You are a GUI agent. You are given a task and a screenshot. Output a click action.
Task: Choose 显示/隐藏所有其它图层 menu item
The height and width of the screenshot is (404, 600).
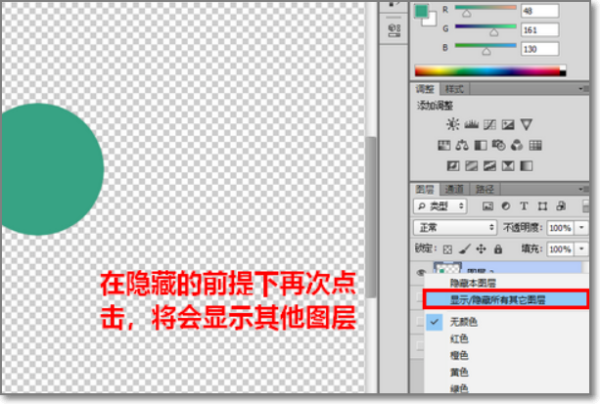point(505,299)
